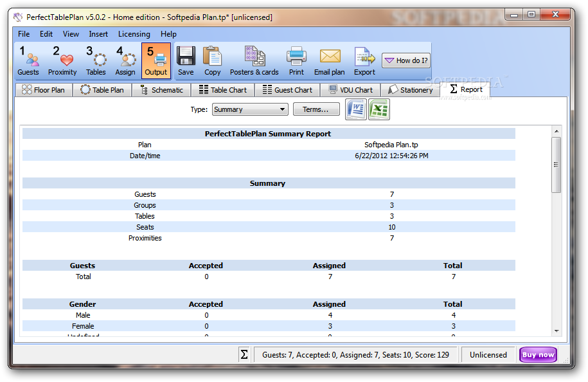
Task: Open the Help menu
Action: point(169,34)
